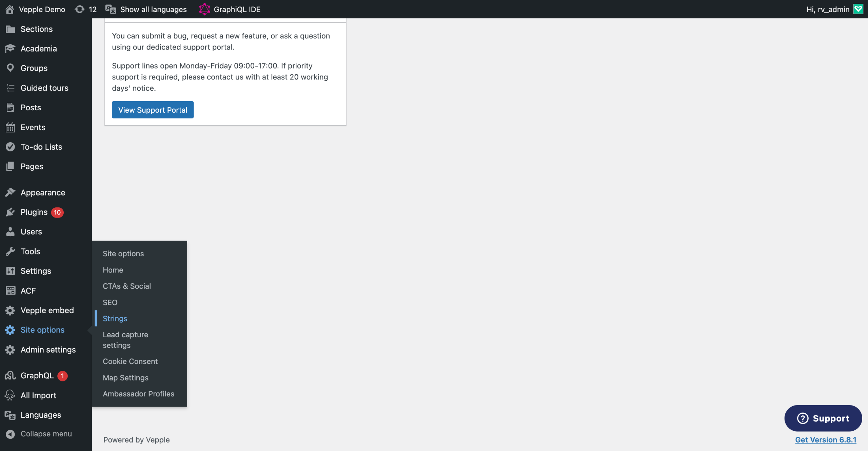Click the updates refresh icon
Viewport: 868px width, 451px height.
[80, 9]
